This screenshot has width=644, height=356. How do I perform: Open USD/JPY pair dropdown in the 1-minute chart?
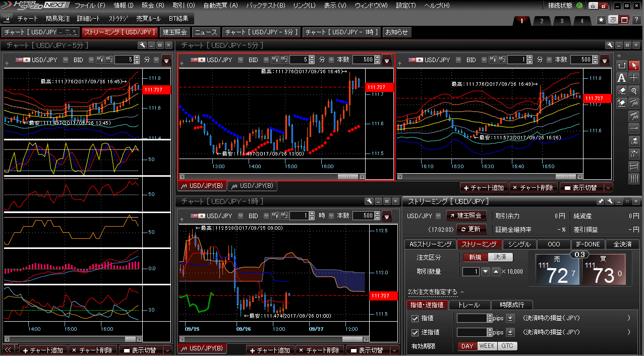457,60
